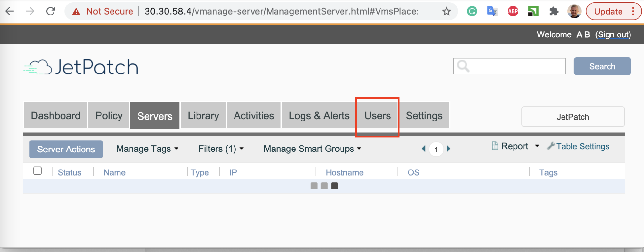Screen dimensions: 644x252
Task: Open the Report dropdown arrow
Action: point(537,146)
